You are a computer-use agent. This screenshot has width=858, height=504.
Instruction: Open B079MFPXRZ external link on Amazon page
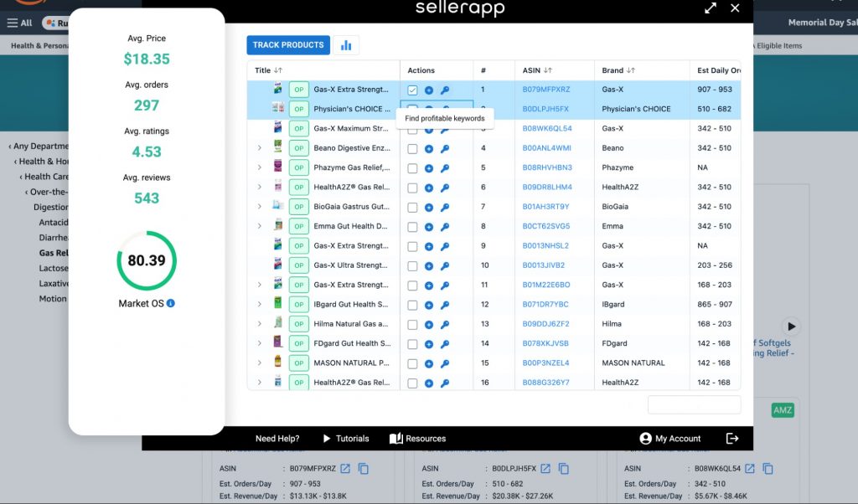tap(345, 469)
